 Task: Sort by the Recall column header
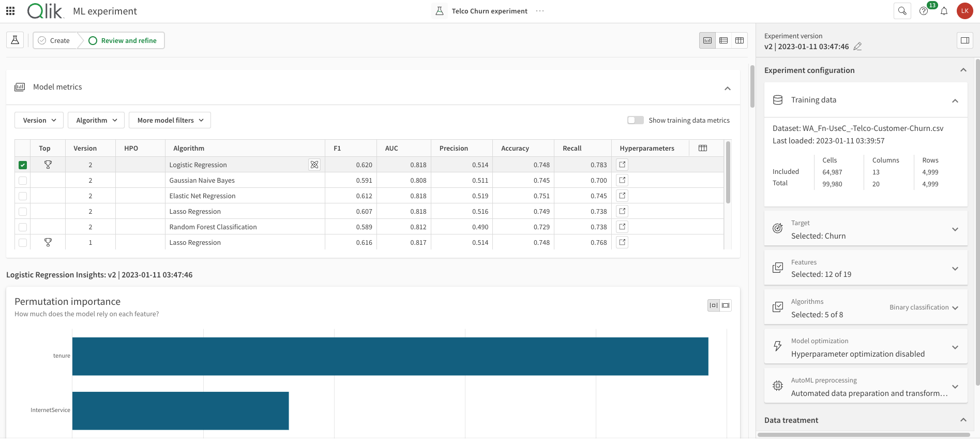point(583,148)
